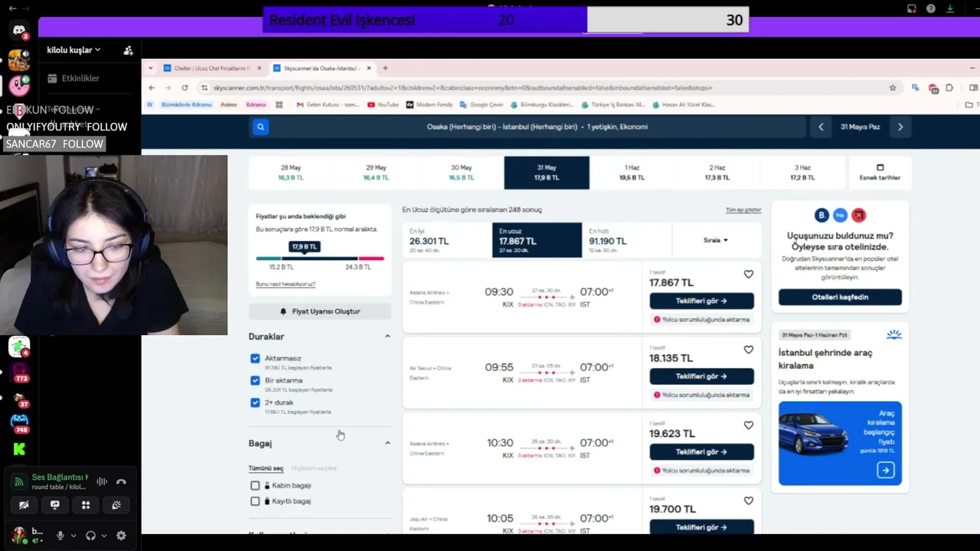This screenshot has height=551, width=980.
Task: Open Discord home direct messages icon
Action: coord(19,31)
